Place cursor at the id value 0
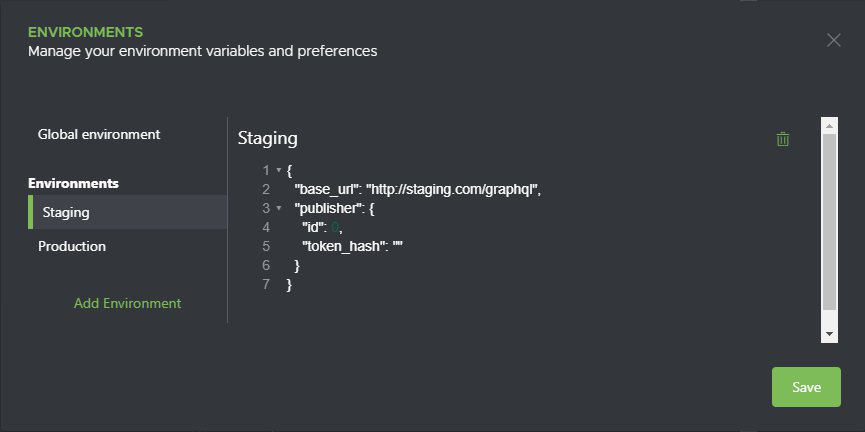 tap(335, 228)
